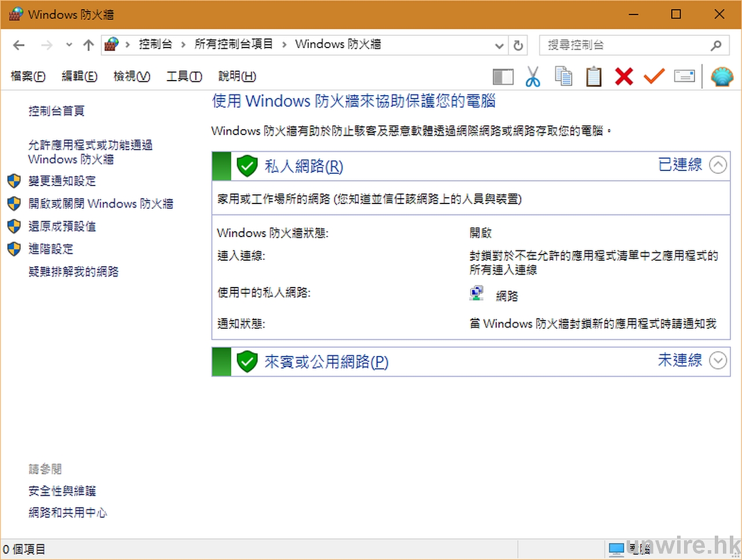Click the shell icon in toolbar

(x=722, y=77)
